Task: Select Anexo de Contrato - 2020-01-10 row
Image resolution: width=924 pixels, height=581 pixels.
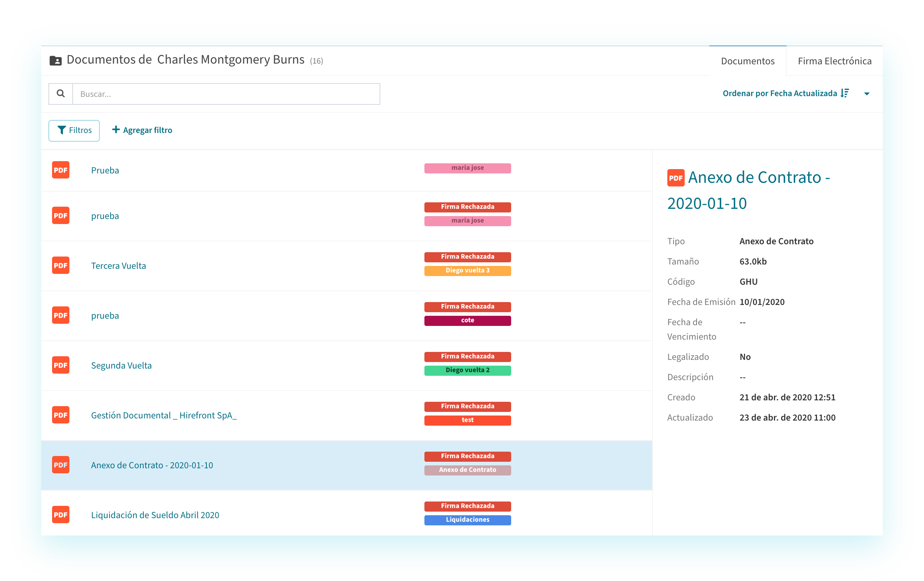Action: [x=152, y=465]
